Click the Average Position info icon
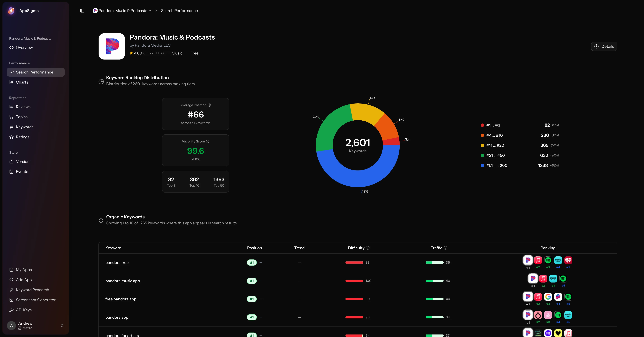Screen dimensions: 644x337 (x=209, y=105)
